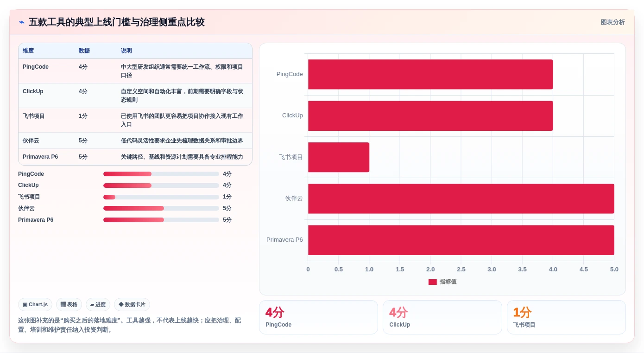Image resolution: width=644 pixels, height=353 pixels.
Task: Click the Primavera P6 progress bar
Action: (x=161, y=220)
